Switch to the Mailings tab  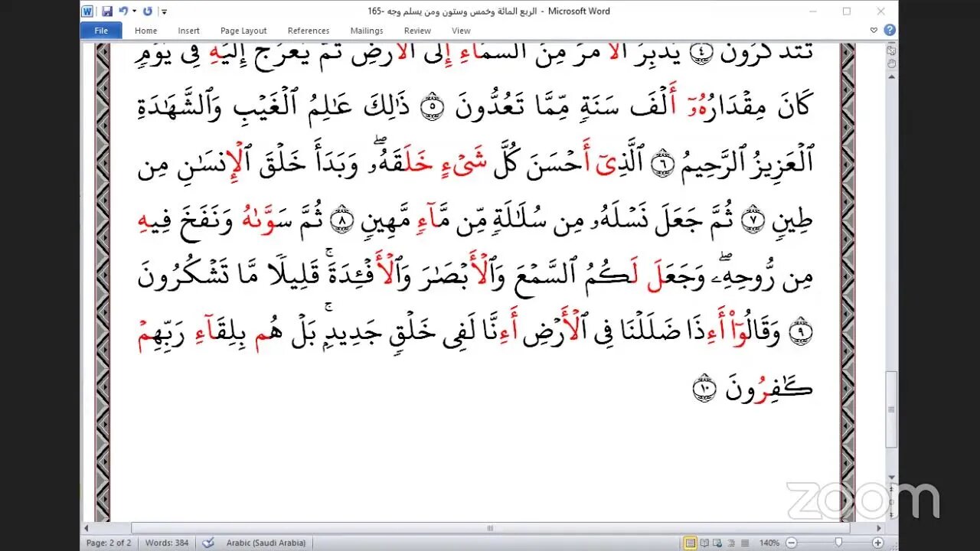tap(367, 31)
